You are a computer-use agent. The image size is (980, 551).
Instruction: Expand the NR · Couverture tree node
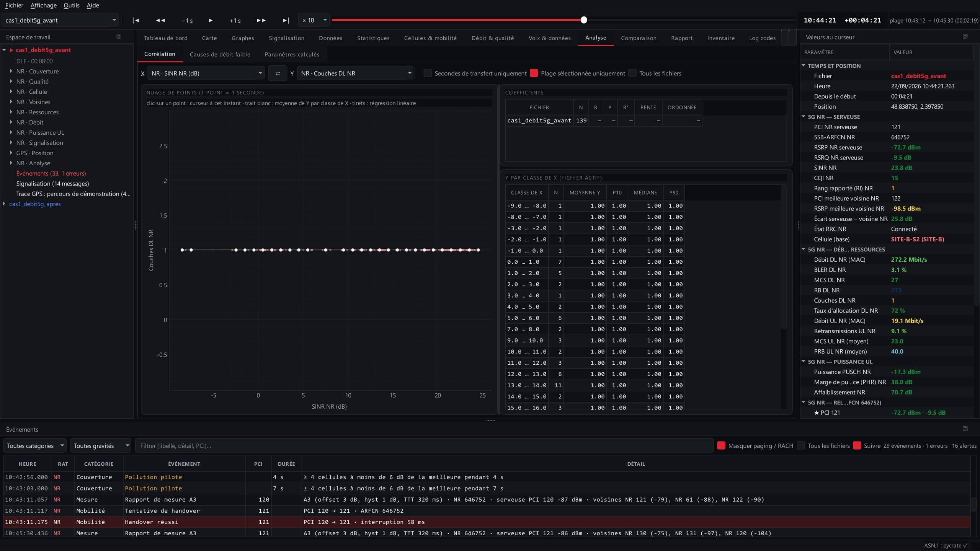point(11,71)
